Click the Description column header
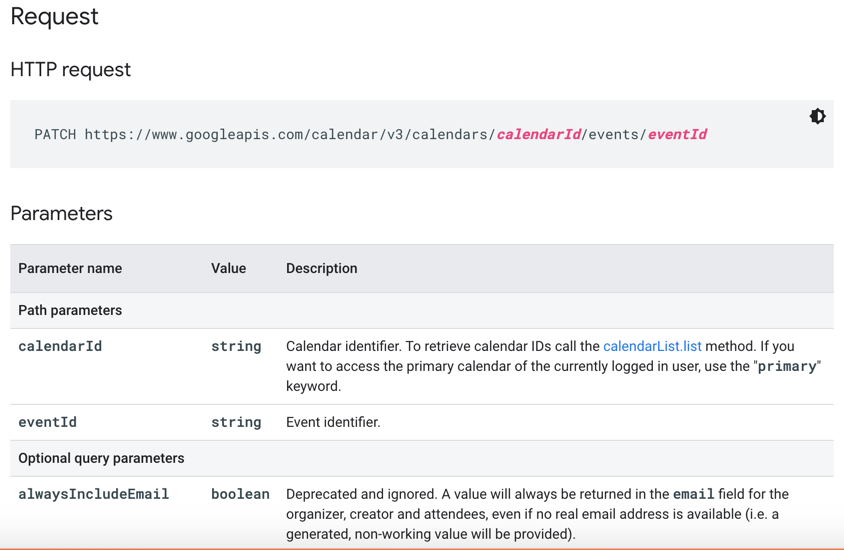Image resolution: width=844 pixels, height=550 pixels. (x=321, y=268)
